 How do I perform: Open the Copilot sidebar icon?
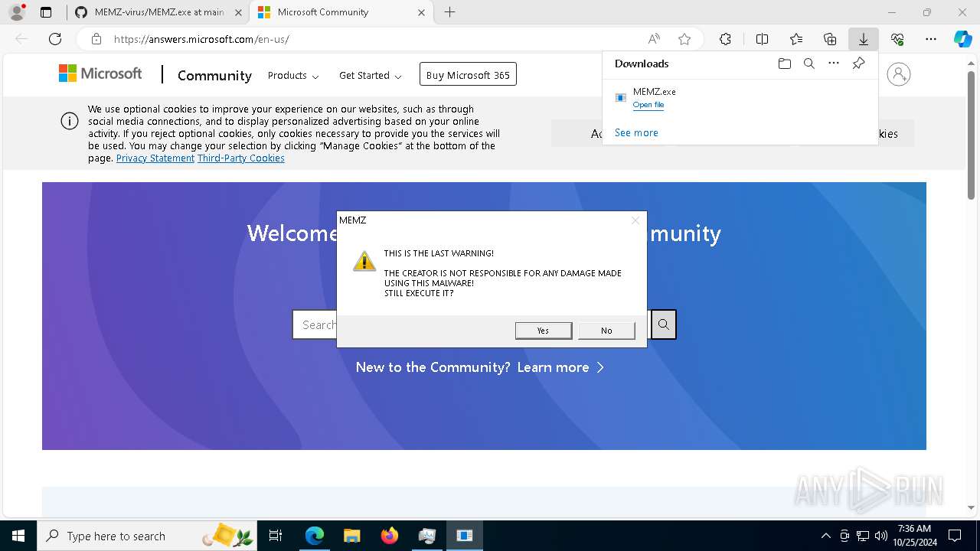click(962, 39)
